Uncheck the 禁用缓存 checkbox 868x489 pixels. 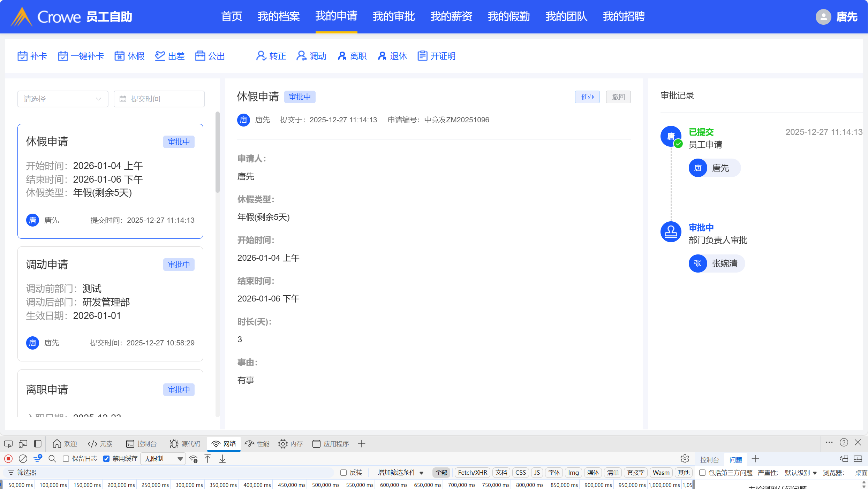pyautogui.click(x=106, y=459)
